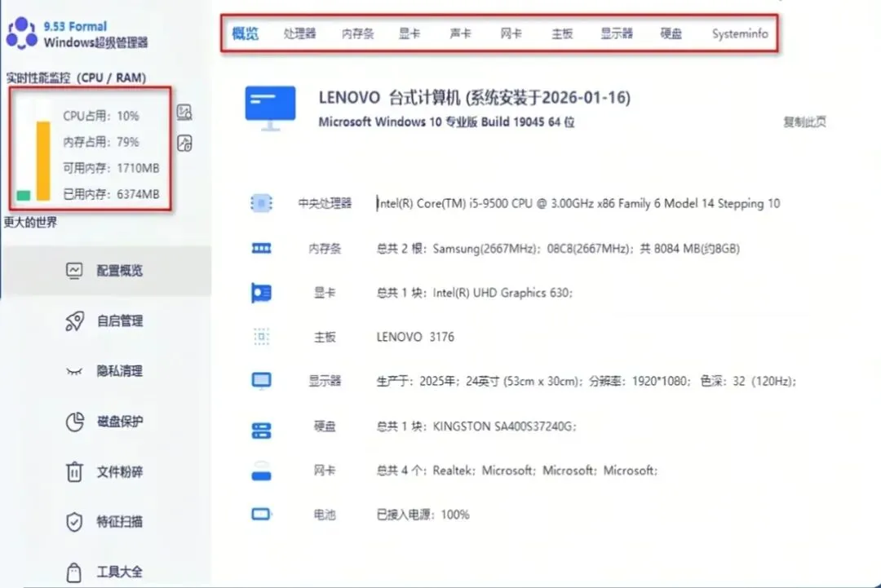Viewport: 881px width, 588px height.
Task: Select the 声卡 tab
Action: (460, 33)
